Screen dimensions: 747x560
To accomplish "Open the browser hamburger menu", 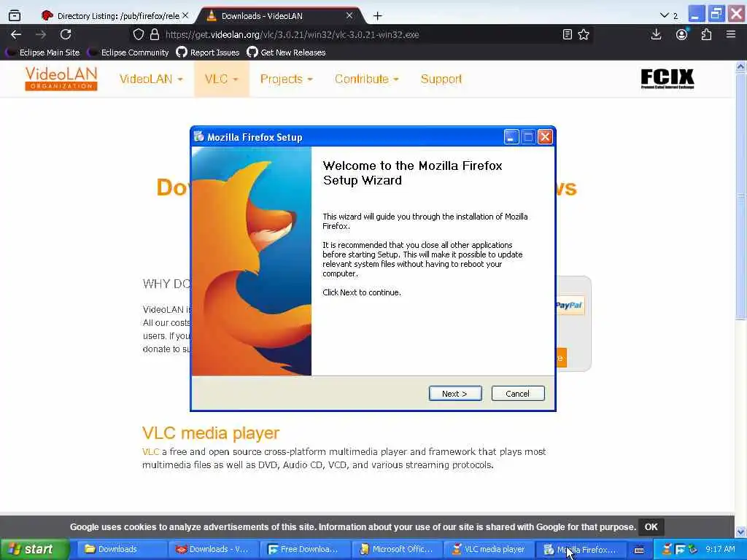I will 731,34.
